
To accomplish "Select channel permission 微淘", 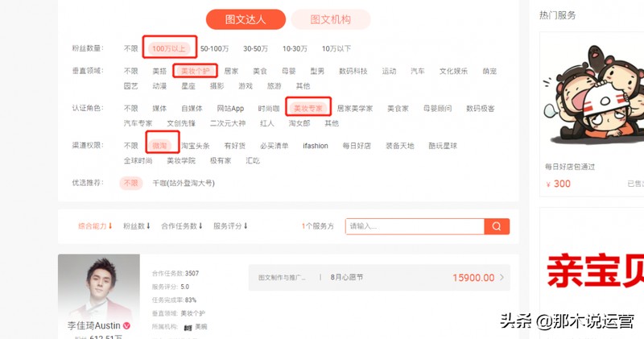I will tap(159, 146).
